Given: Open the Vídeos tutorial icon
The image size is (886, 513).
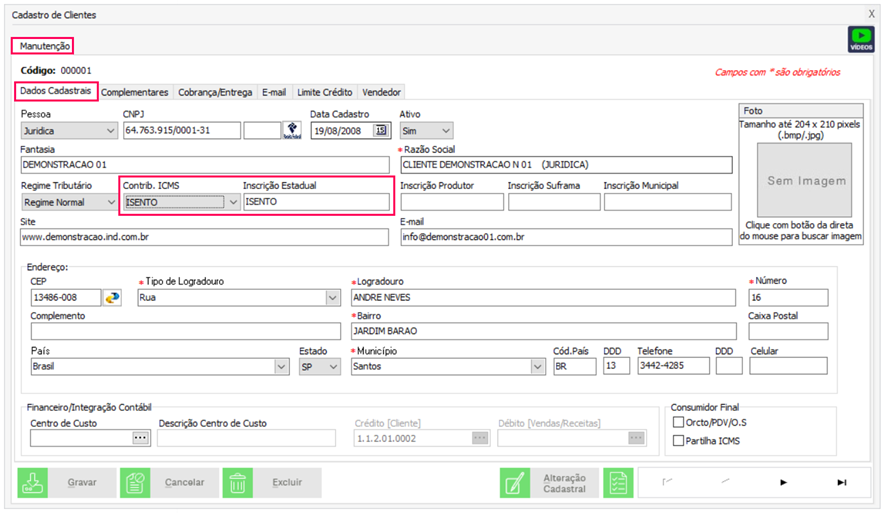Looking at the screenshot, I should click(x=860, y=40).
